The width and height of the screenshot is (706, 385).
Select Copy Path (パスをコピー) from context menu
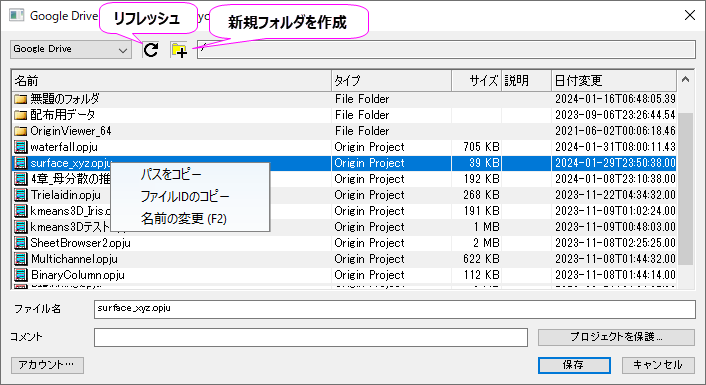click(x=171, y=174)
